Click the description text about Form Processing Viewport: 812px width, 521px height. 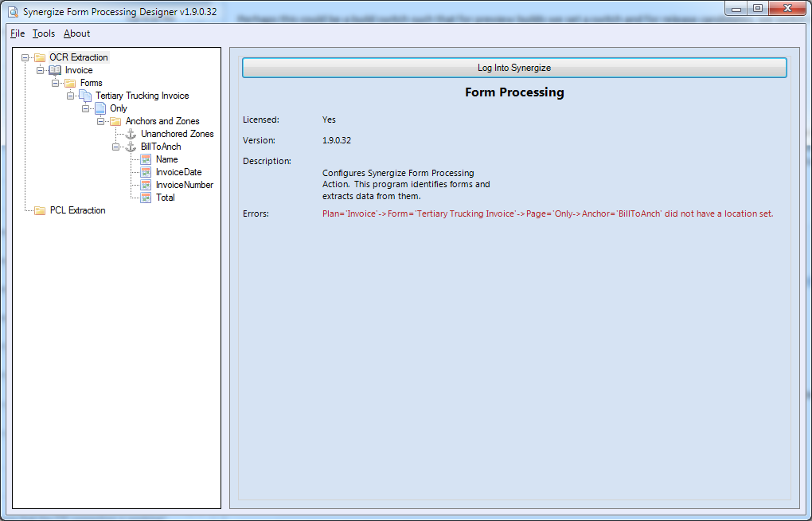pyautogui.click(x=406, y=185)
